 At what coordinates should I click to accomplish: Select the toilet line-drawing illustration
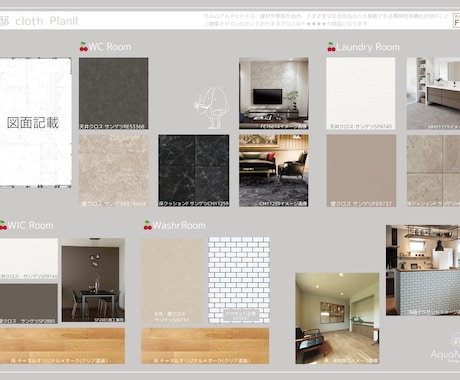211,108
